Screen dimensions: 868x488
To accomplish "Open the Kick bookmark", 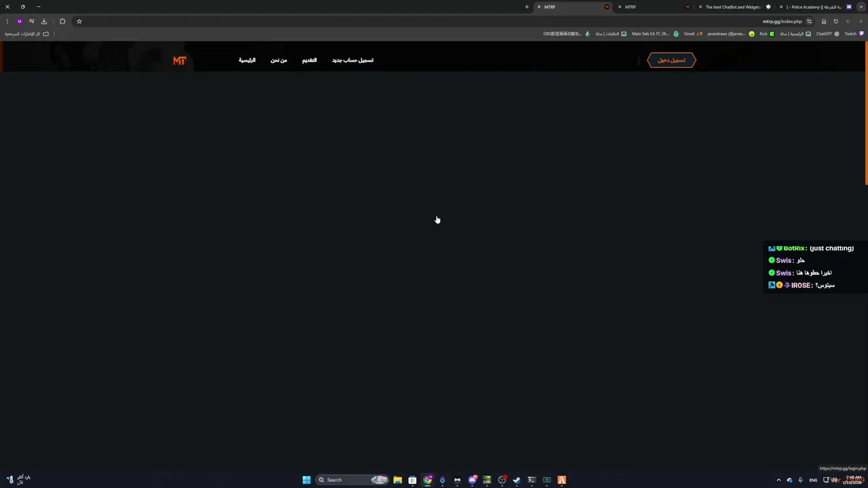I will [x=767, y=34].
